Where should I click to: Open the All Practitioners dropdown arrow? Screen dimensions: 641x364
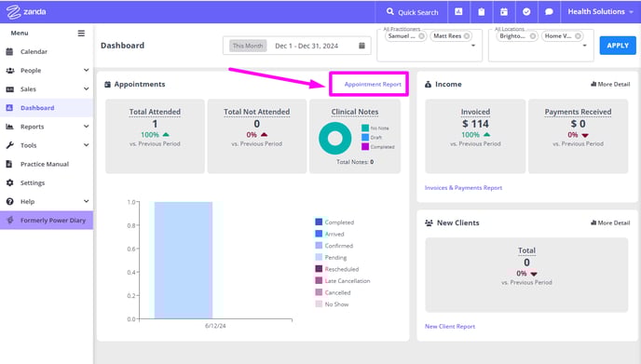[473, 46]
